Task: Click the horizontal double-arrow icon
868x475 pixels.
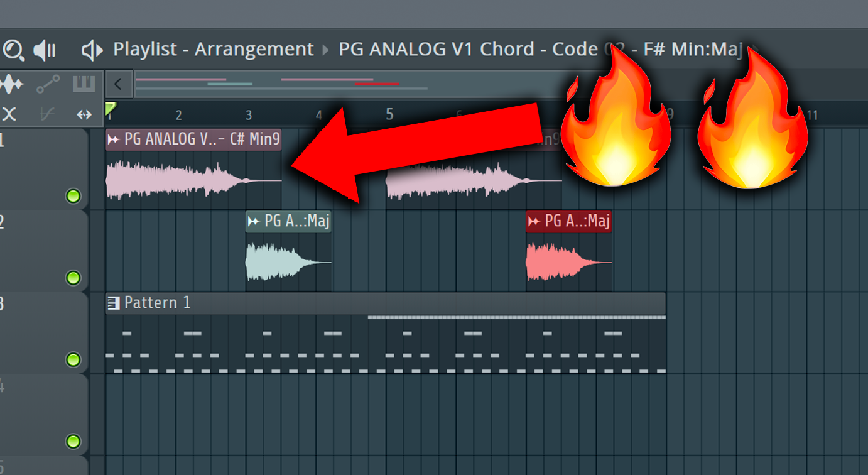Action: [84, 114]
